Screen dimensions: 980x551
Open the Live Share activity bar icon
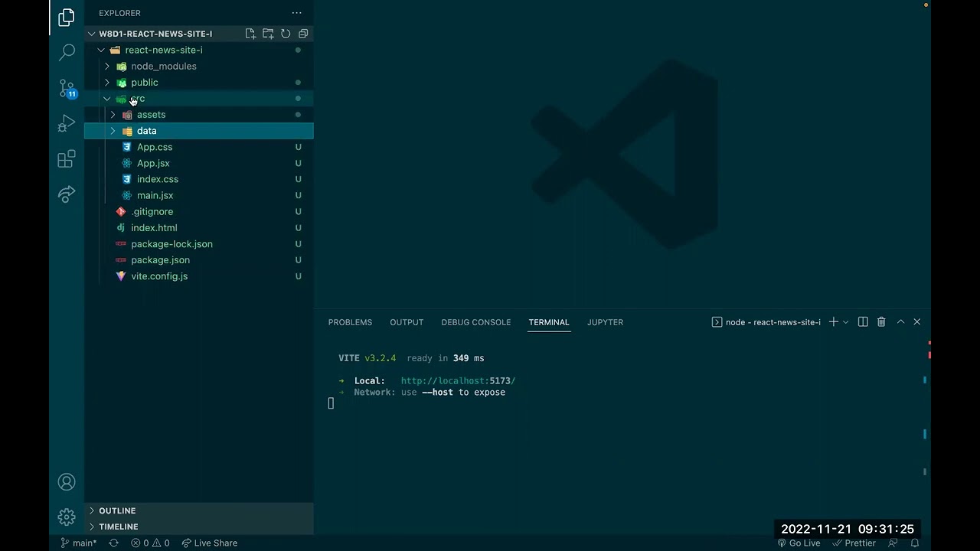[x=67, y=194]
